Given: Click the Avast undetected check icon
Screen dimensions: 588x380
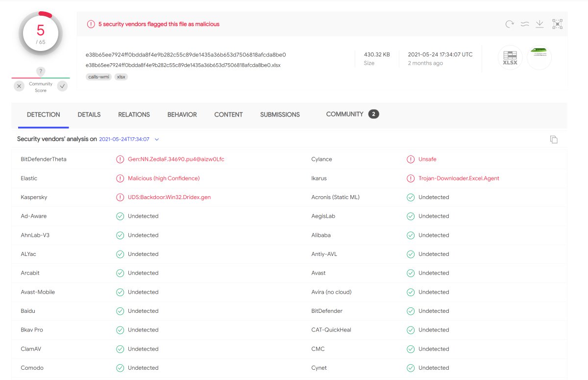Looking at the screenshot, I should coord(411,273).
